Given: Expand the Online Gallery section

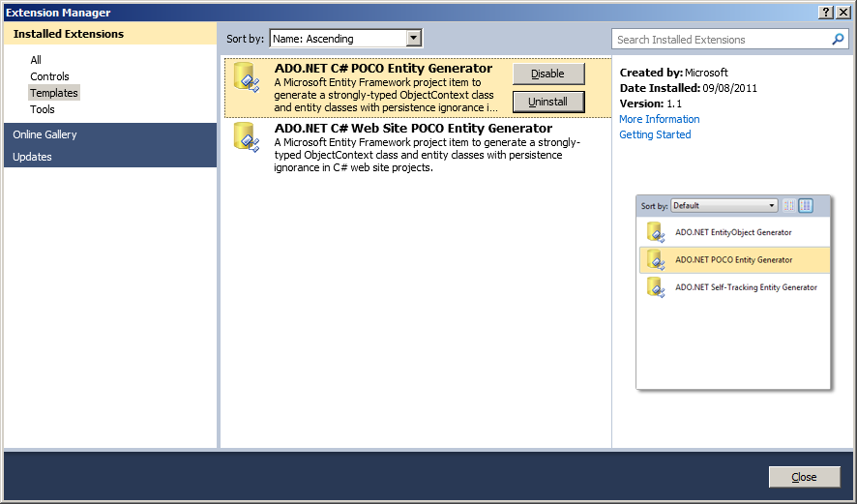Looking at the screenshot, I should 44,134.
